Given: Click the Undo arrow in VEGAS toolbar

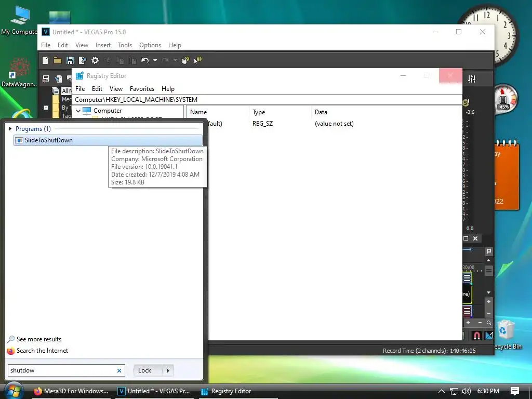Looking at the screenshot, I should tap(145, 60).
